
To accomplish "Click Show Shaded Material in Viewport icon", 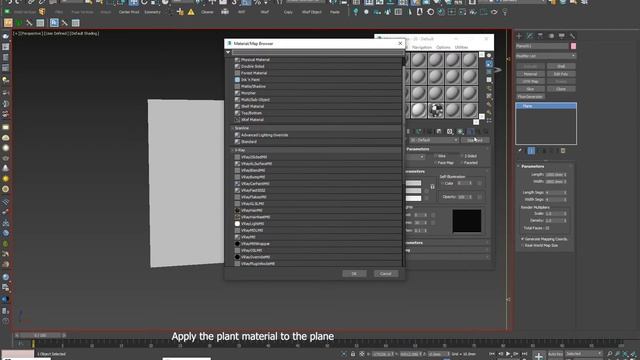I will (460, 131).
